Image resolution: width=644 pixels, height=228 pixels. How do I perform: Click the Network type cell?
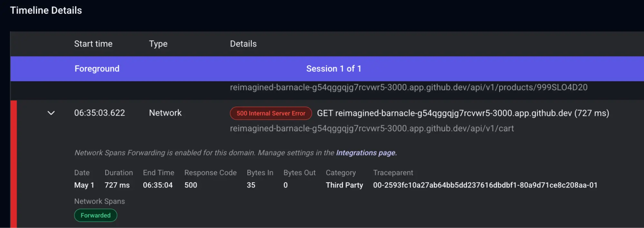coord(165,113)
